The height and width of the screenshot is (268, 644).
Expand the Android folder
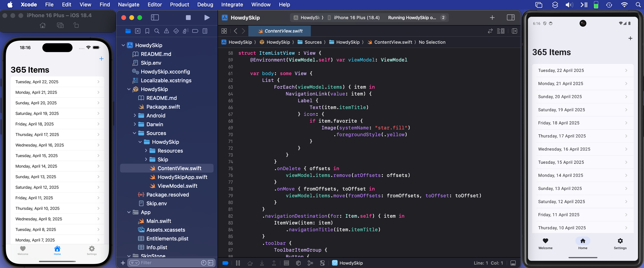pos(135,116)
